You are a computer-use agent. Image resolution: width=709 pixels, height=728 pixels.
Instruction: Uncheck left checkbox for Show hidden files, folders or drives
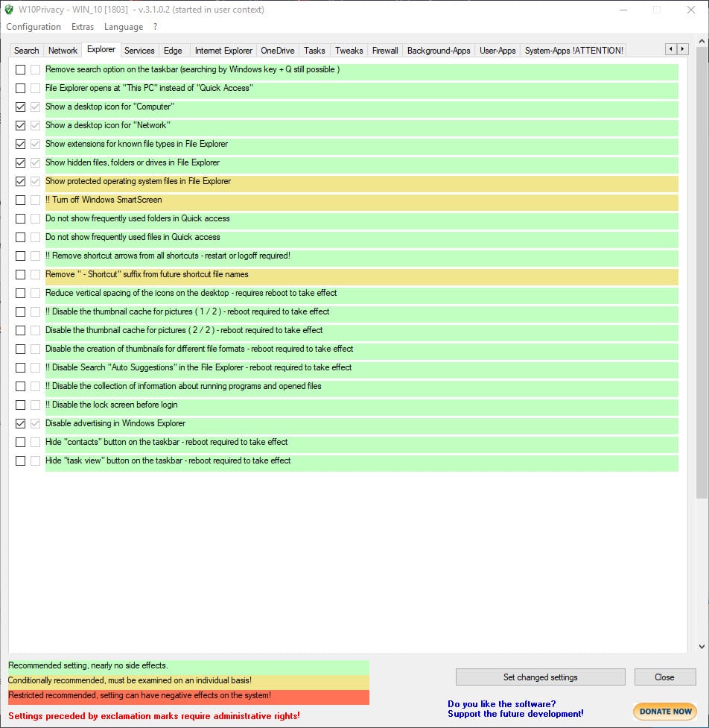tap(20, 162)
